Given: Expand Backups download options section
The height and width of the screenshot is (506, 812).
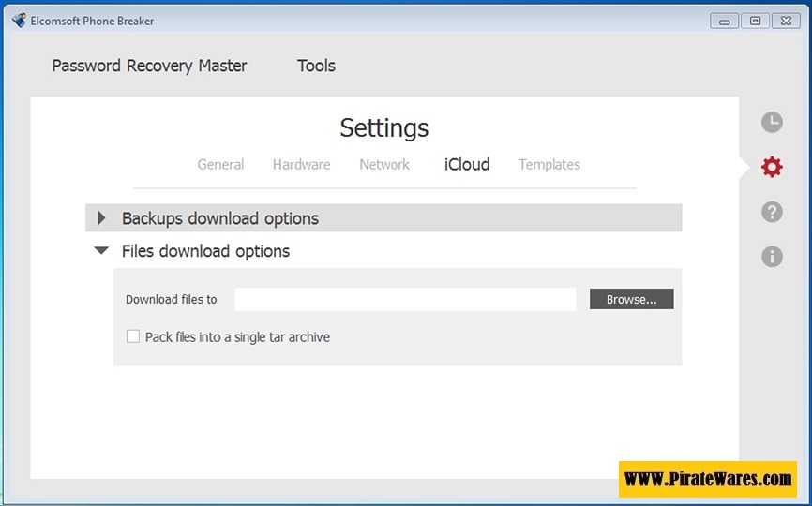Looking at the screenshot, I should [101, 218].
